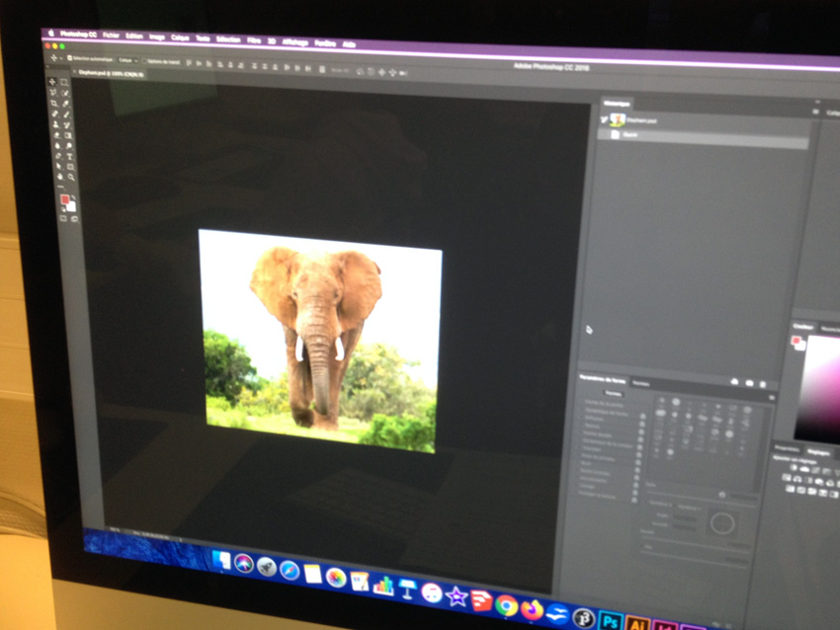The width and height of the screenshot is (840, 630).
Task: Select the Elephant.psd document tab
Action: 111,73
